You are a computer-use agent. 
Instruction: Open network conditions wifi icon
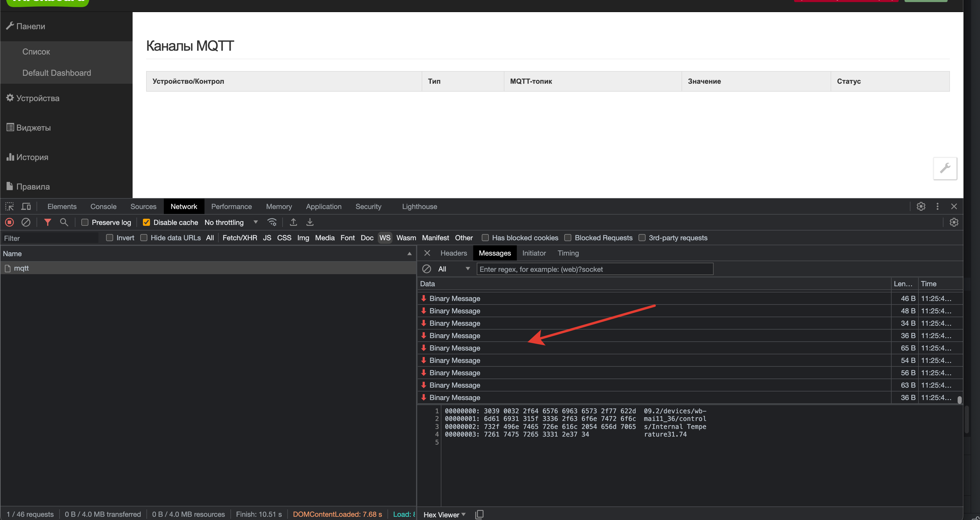(272, 222)
